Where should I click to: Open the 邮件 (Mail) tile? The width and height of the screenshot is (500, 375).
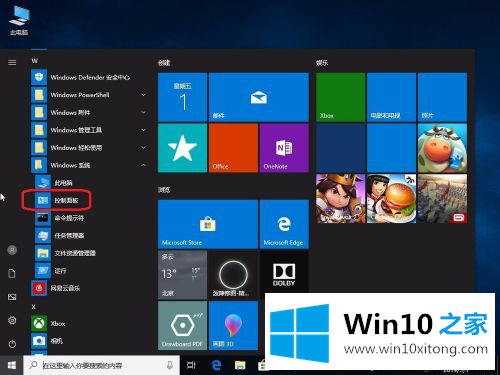(259, 97)
